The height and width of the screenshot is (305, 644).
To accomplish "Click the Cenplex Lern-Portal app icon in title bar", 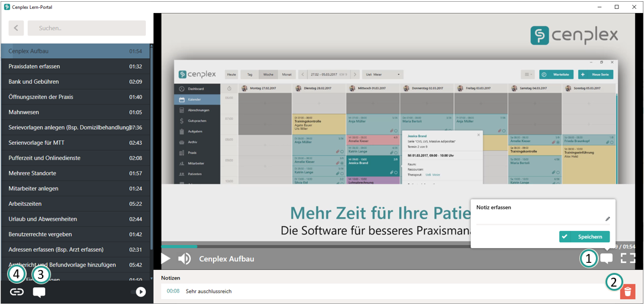I will point(7,7).
